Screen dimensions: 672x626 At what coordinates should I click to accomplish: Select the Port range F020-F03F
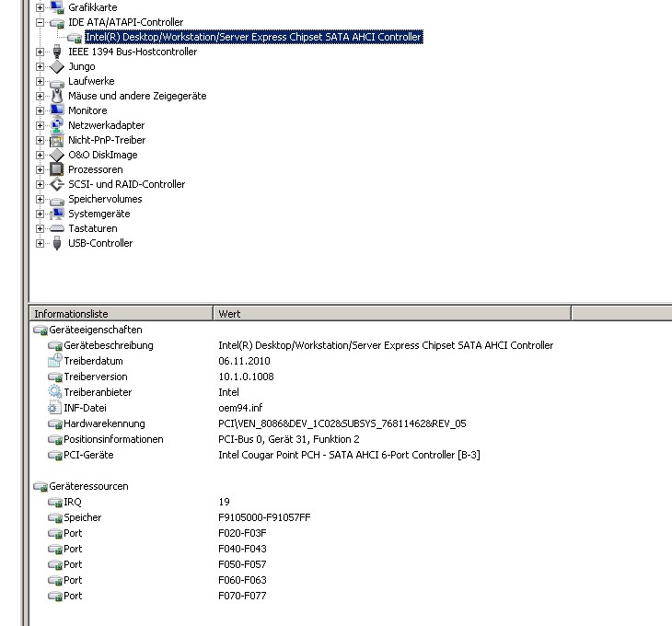coord(242,533)
